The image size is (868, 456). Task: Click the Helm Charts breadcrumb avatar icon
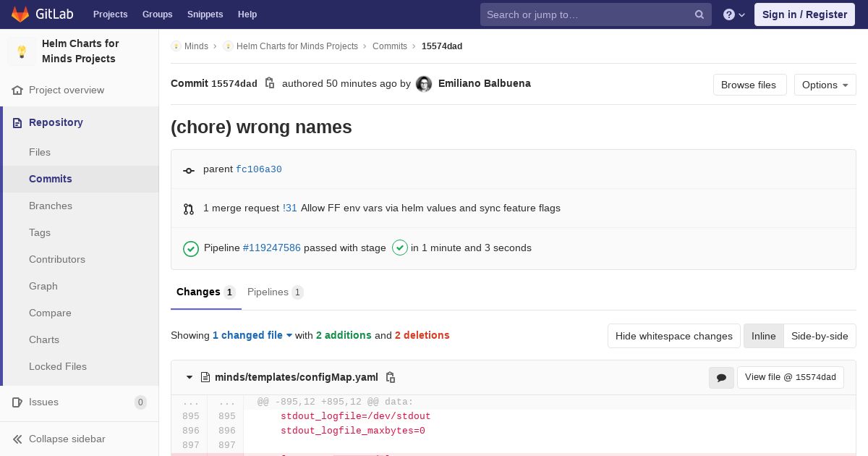click(228, 46)
